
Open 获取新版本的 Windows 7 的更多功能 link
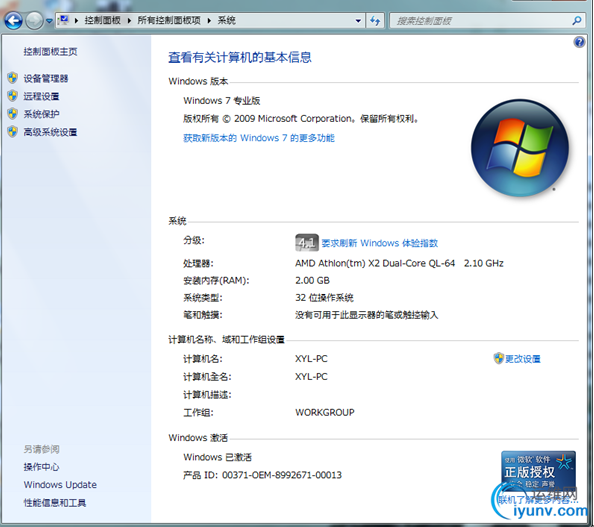tap(259, 138)
